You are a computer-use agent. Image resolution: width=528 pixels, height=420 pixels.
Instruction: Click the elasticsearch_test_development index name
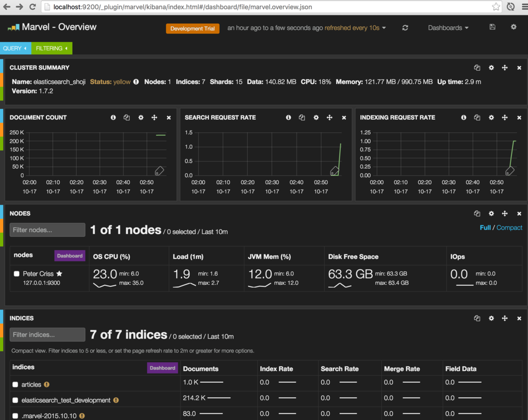pyautogui.click(x=66, y=400)
